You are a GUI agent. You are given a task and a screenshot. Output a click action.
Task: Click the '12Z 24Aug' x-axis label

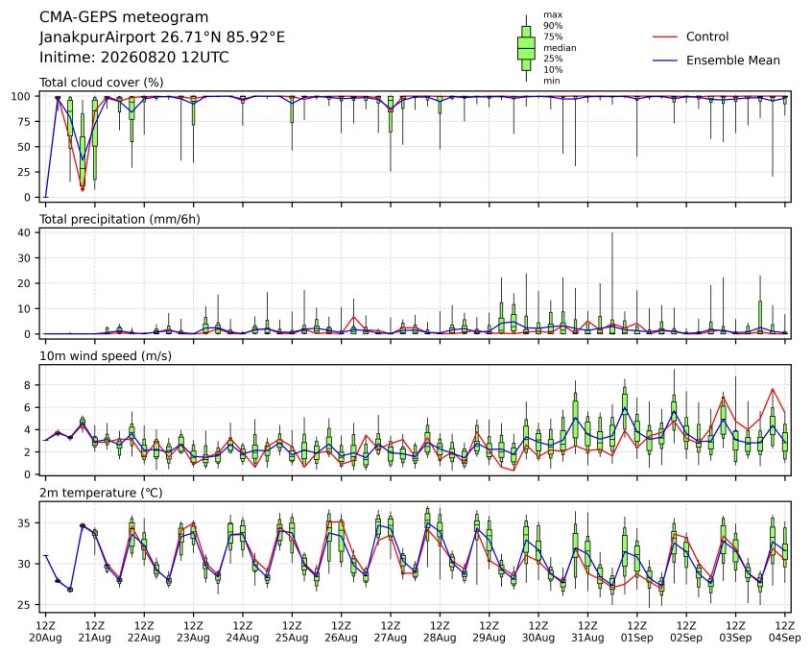coord(243,632)
